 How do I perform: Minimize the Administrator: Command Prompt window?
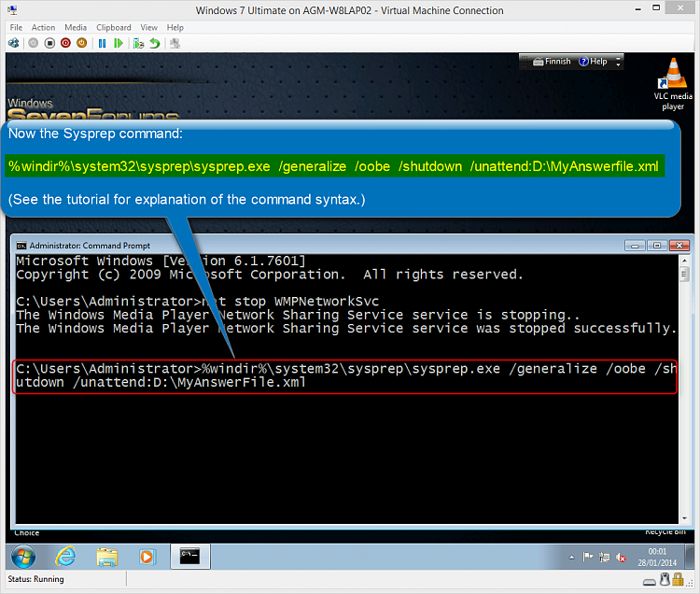point(635,246)
